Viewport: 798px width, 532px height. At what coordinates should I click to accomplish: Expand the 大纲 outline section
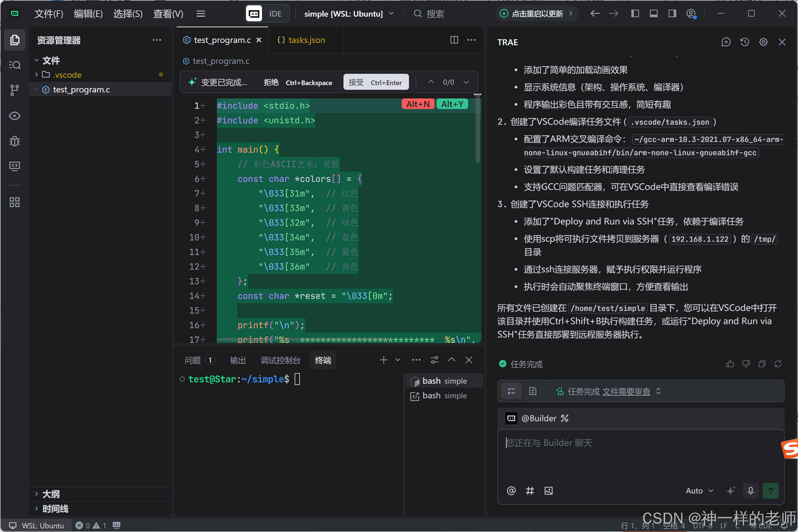[x=51, y=494]
